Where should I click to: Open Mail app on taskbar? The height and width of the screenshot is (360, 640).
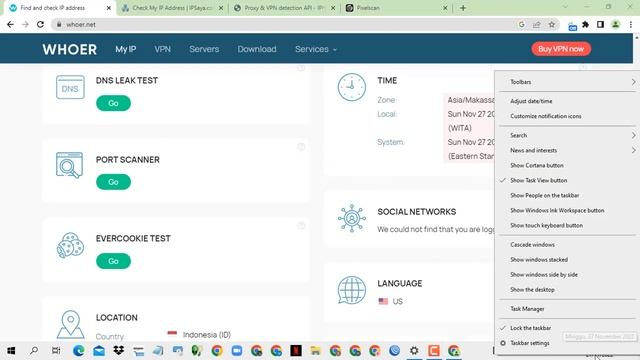(99, 351)
